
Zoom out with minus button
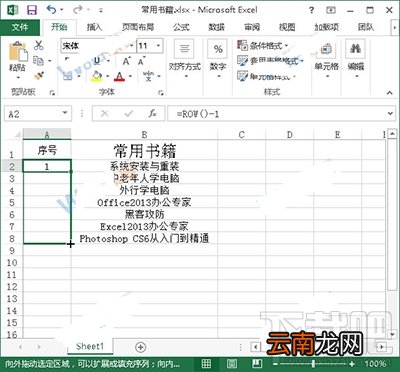276,364
